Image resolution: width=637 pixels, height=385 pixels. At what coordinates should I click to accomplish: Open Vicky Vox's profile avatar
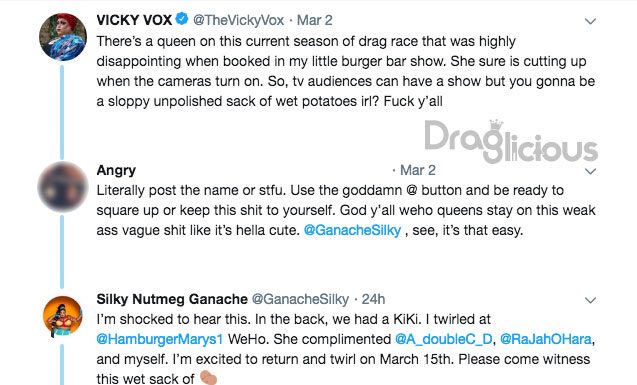click(63, 37)
